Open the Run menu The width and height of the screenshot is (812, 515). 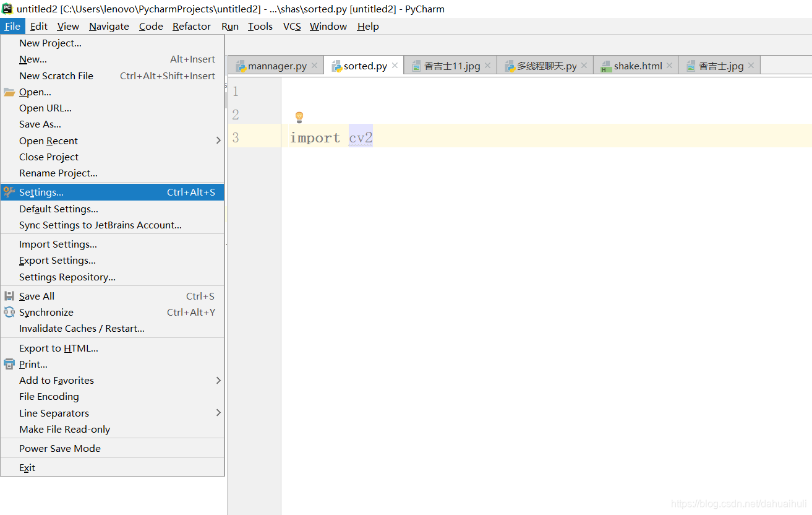pyautogui.click(x=230, y=26)
